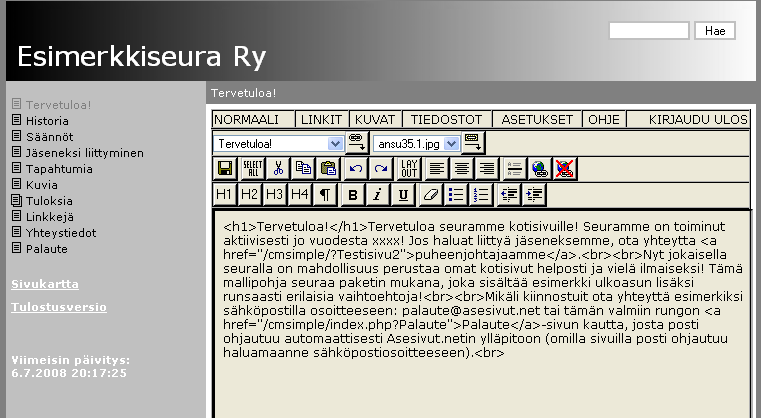Viewport: 761px width, 418px height.
Task: Click the search input field
Action: (648, 31)
